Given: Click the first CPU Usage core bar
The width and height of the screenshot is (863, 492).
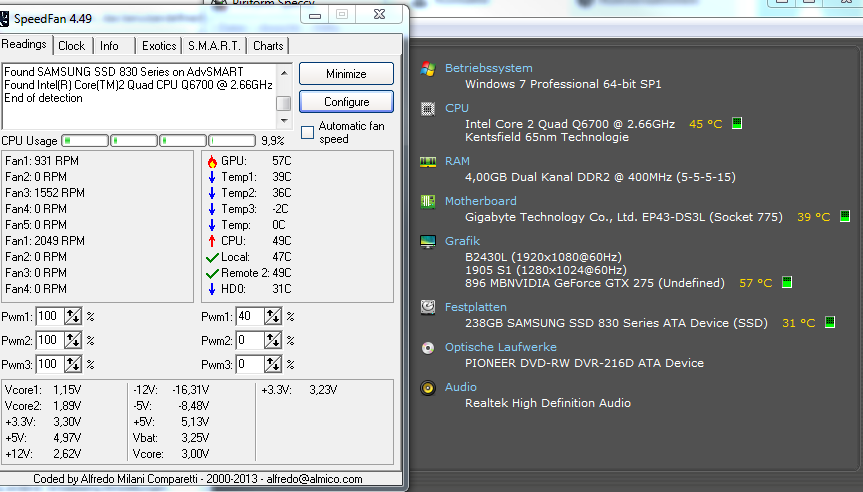Looking at the screenshot, I should point(85,141).
